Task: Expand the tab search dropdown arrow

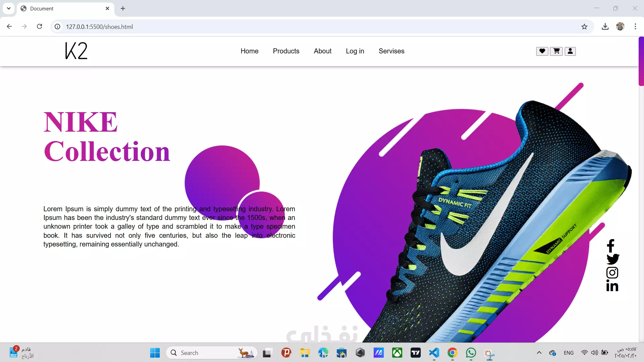Action: coord(9,8)
